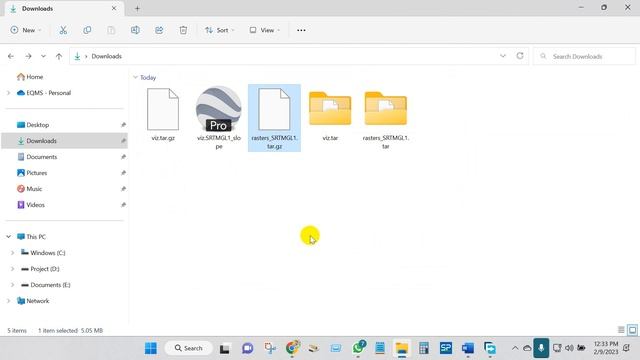The height and width of the screenshot is (360, 640).
Task: Go back with the Back arrow
Action: [x=11, y=56]
